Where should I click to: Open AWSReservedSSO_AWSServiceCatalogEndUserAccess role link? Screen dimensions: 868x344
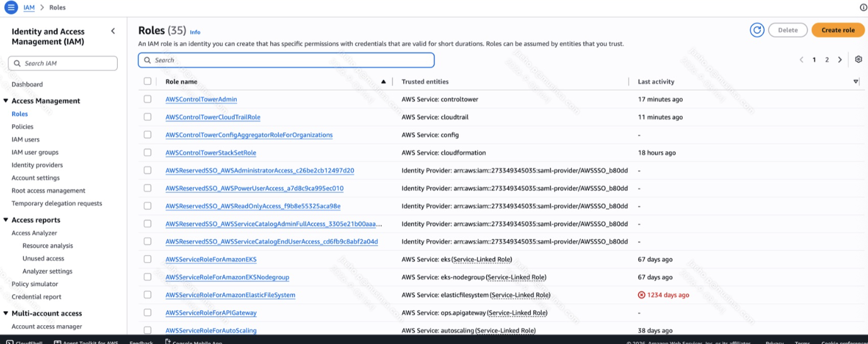tap(271, 241)
